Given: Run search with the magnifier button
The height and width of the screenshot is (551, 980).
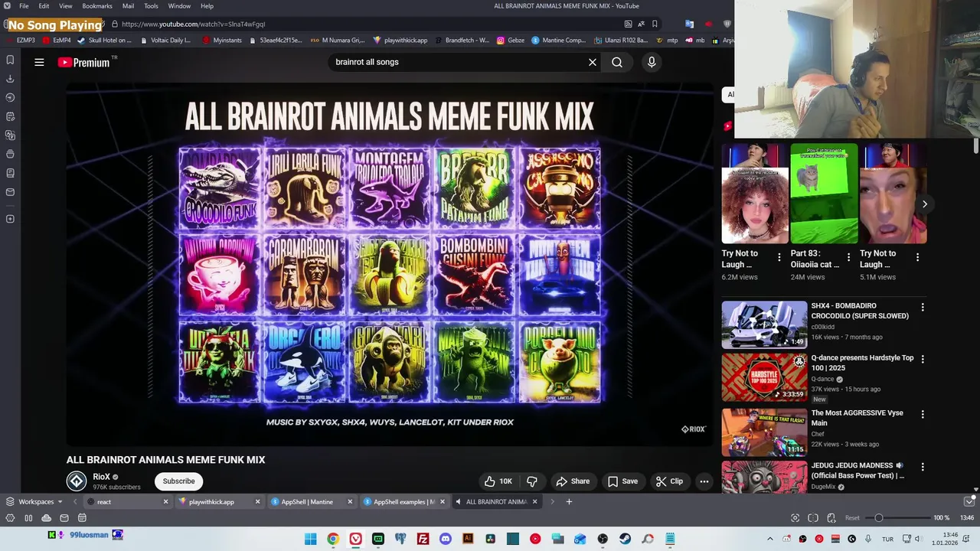Looking at the screenshot, I should point(617,62).
